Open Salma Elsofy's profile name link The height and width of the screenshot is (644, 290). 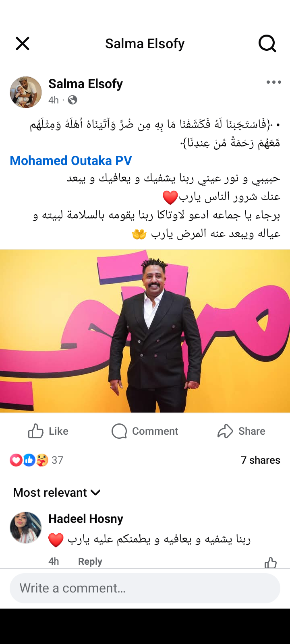(85, 84)
